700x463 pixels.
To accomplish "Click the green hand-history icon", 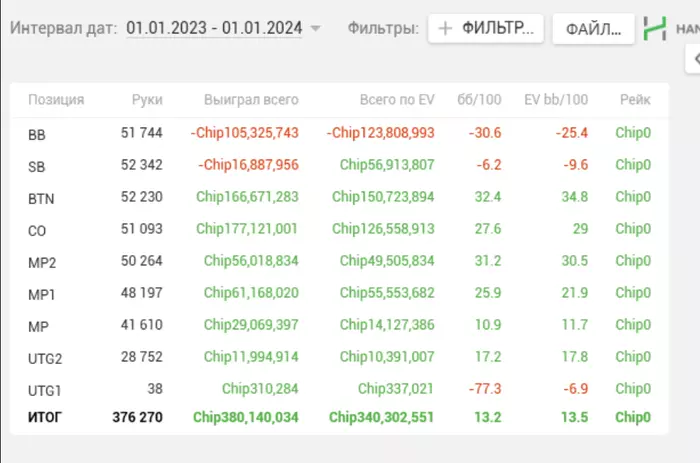I will coord(655,29).
